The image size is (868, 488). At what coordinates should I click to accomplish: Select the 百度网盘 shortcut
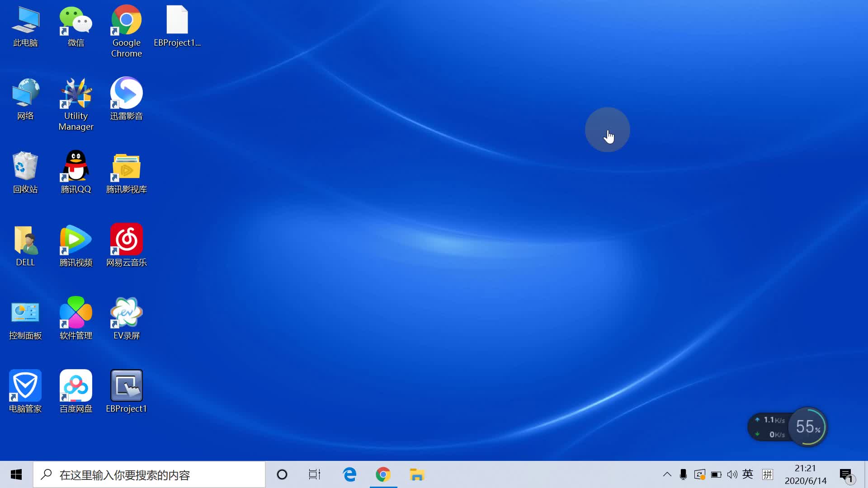coord(76,392)
